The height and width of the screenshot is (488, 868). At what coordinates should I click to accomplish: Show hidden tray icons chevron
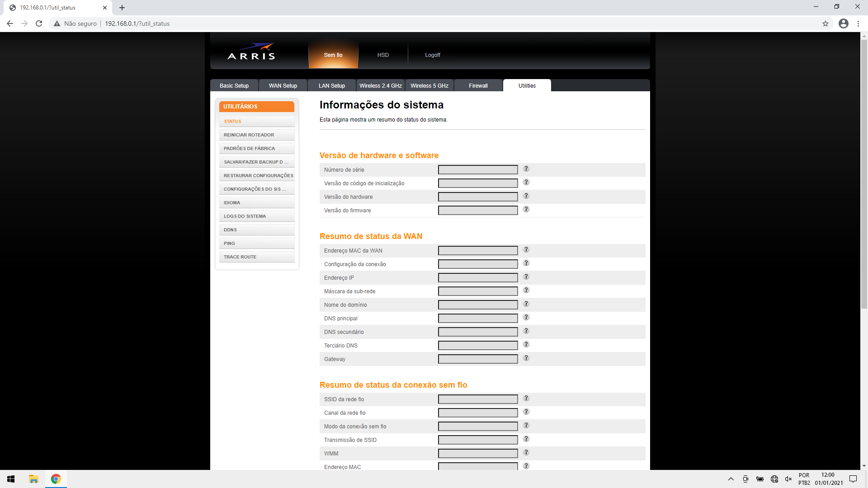[731, 479]
